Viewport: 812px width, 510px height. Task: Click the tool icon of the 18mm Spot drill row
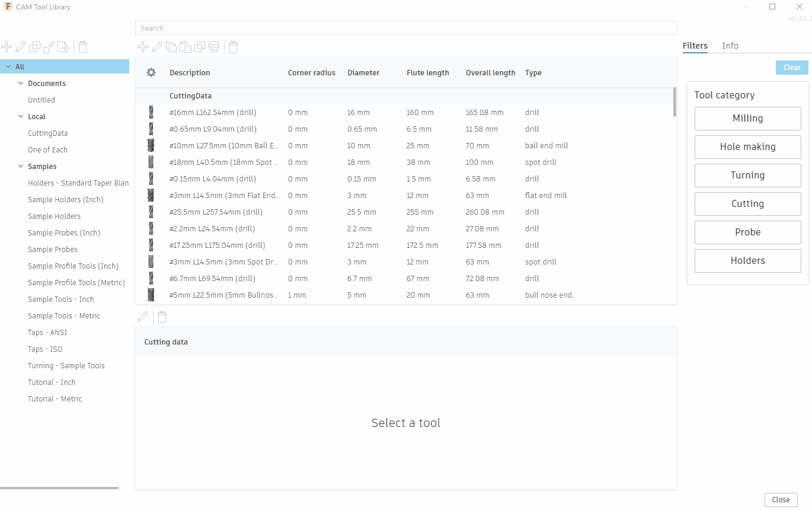click(x=151, y=162)
